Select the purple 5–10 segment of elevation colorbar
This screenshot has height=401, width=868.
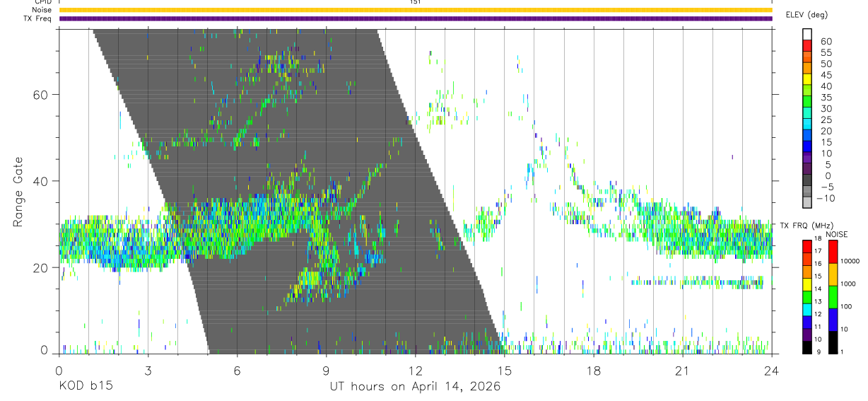(807, 159)
